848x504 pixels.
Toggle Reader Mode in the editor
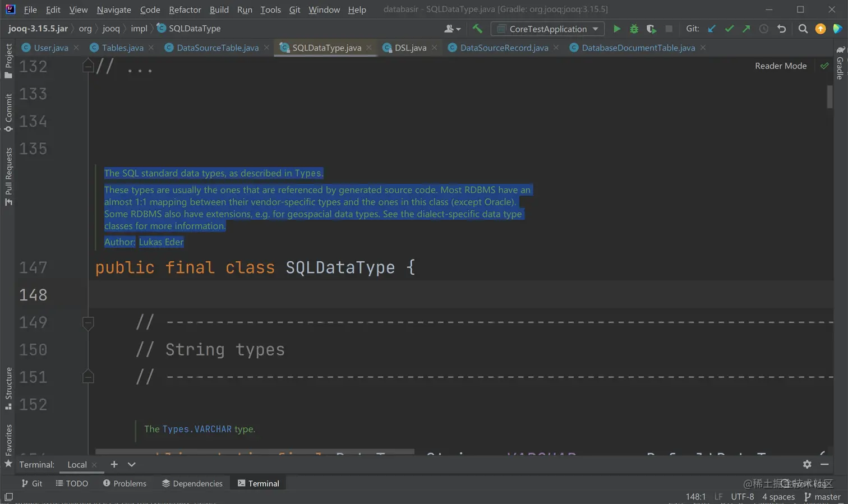pos(781,66)
